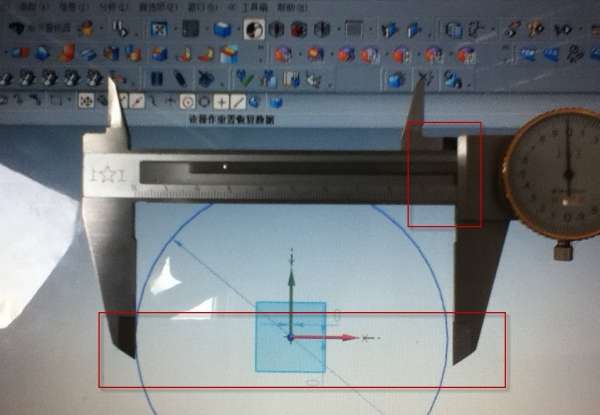
Task: Open the dropdown arrow beside the blue cube icon
Action: click(238, 29)
